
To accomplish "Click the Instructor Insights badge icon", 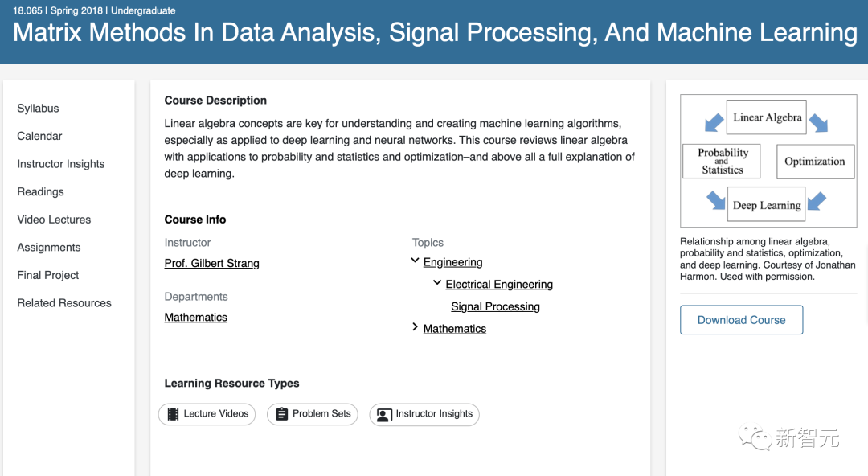I will pyautogui.click(x=384, y=415).
